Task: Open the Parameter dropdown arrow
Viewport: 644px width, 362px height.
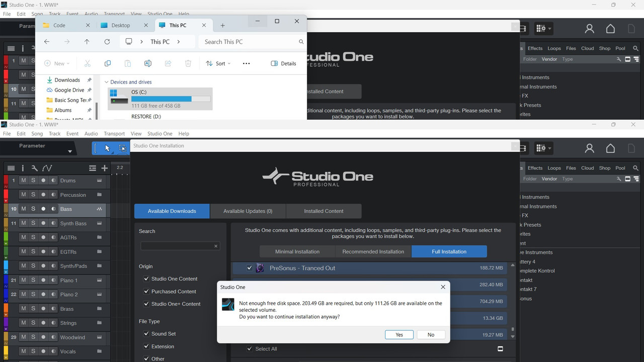Action: pyautogui.click(x=70, y=151)
